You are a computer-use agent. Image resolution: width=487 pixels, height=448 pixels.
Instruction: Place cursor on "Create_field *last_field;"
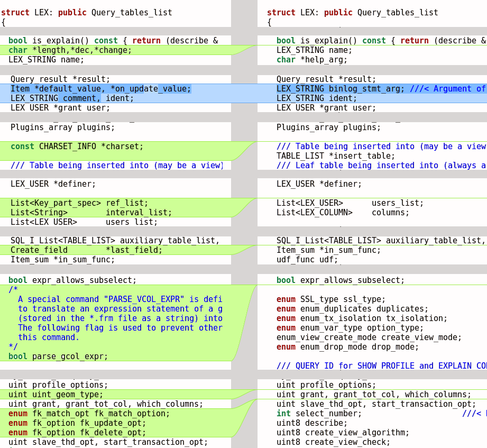tap(86, 250)
